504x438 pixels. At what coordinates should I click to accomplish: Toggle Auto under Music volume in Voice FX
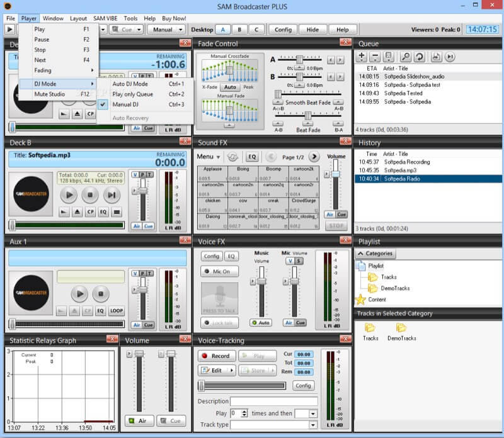click(261, 323)
